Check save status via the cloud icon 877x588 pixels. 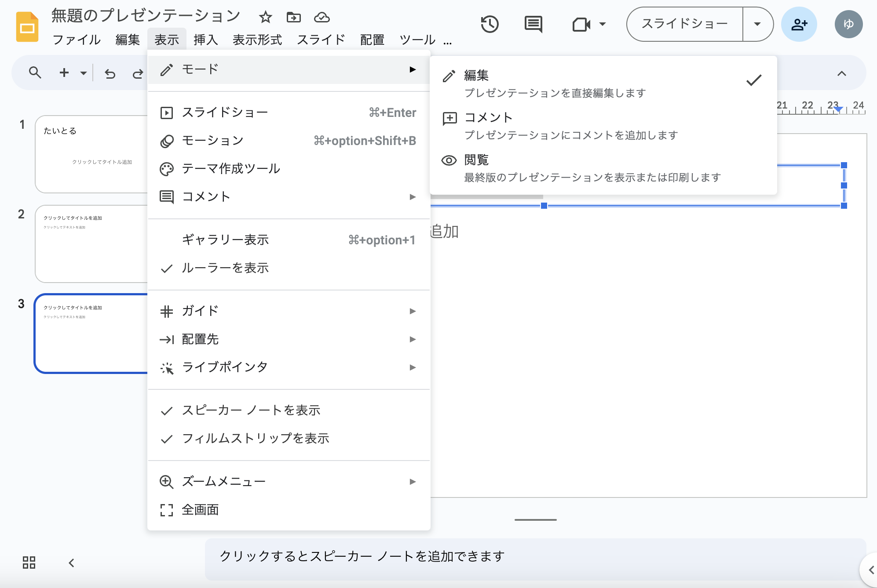(322, 18)
